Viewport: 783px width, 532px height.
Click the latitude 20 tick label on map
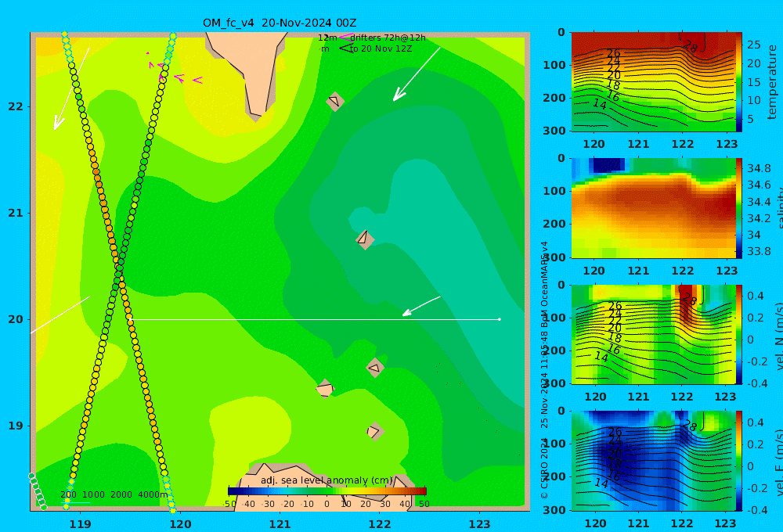pos(16,319)
